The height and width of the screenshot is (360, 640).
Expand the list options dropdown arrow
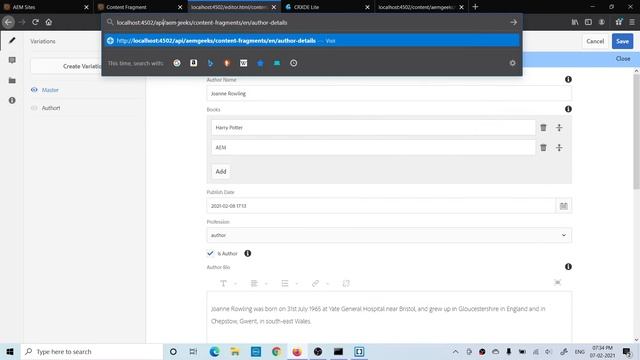coord(297,284)
